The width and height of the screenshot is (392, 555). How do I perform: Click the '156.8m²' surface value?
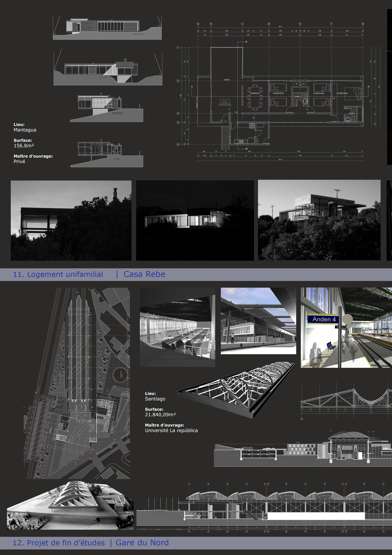pyautogui.click(x=24, y=146)
